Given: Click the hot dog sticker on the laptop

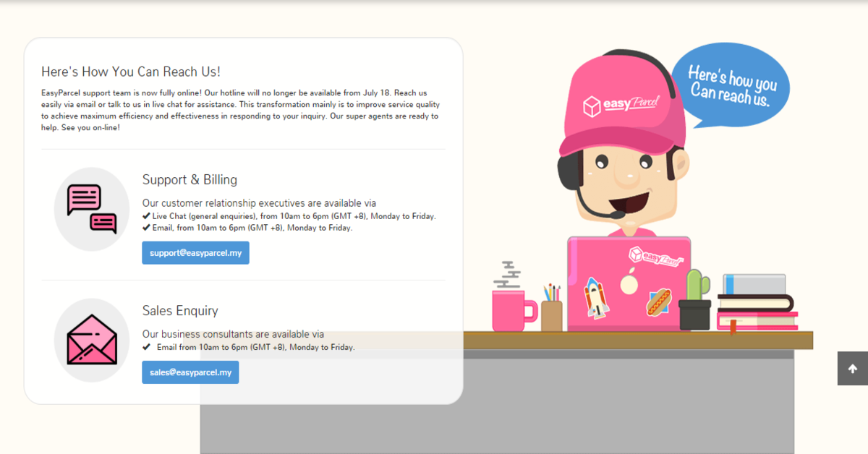Looking at the screenshot, I should 659,301.
